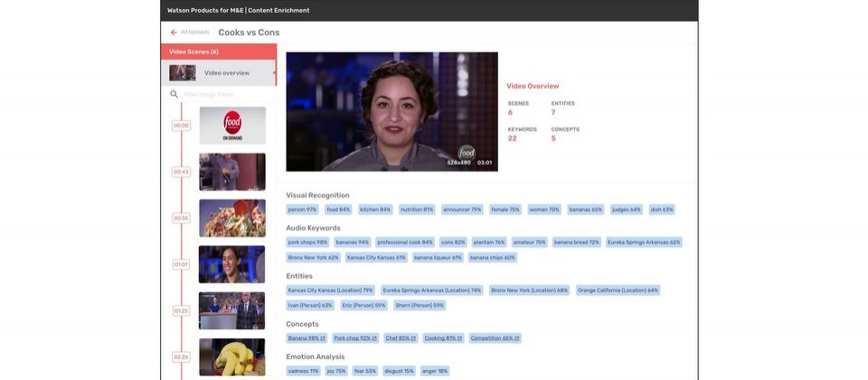Select Kansas City Kansas (Location) 79% entity
This screenshot has height=380, width=868.
coord(331,290)
